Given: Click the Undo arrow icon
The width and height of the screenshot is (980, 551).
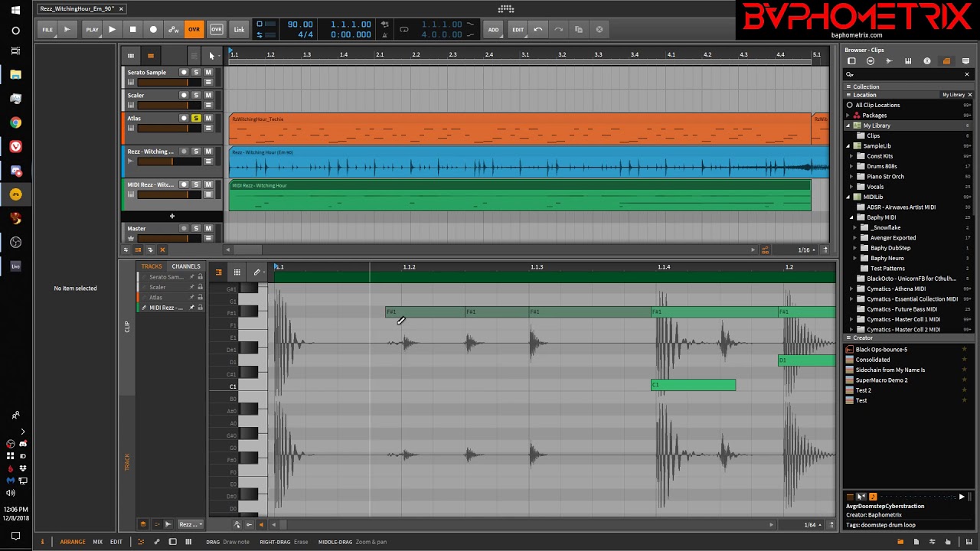Looking at the screenshot, I should 538,29.
